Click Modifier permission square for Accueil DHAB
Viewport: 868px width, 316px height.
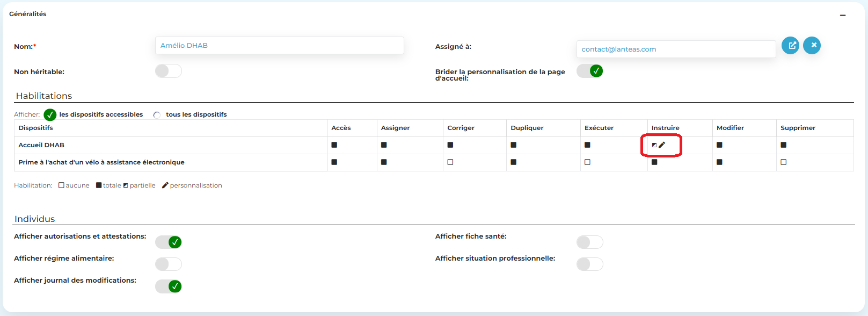pos(719,145)
